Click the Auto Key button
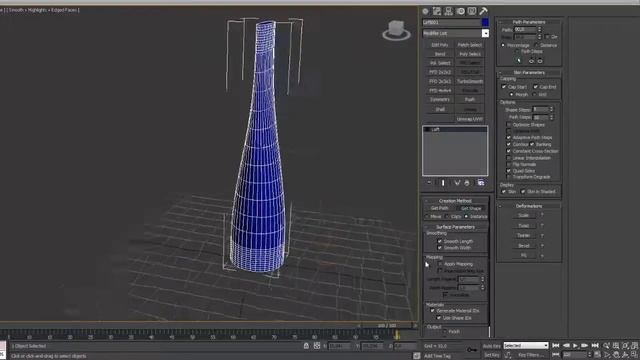The image size is (640, 360). [492, 346]
